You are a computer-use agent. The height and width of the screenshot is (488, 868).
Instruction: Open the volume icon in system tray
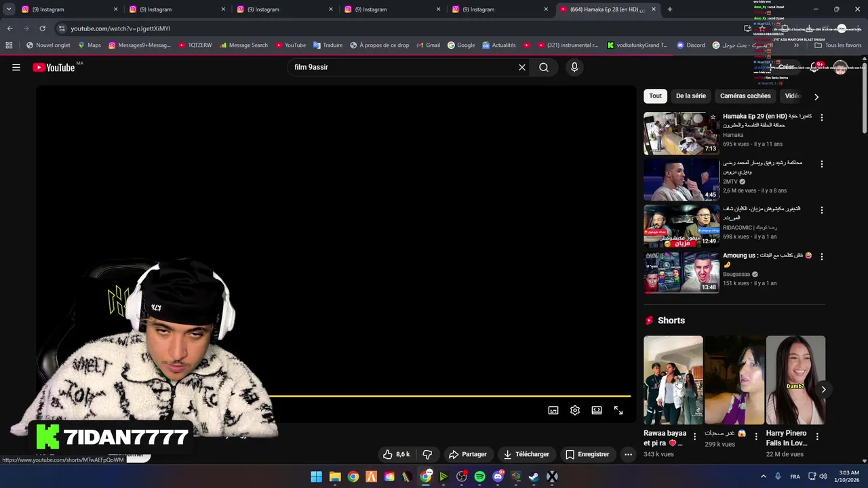[x=823, y=476]
